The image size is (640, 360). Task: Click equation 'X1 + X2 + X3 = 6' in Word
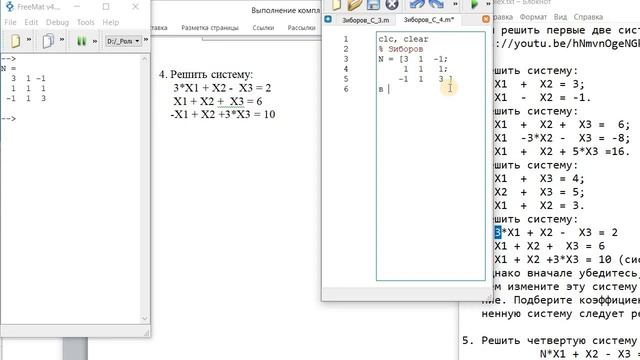pos(218,101)
